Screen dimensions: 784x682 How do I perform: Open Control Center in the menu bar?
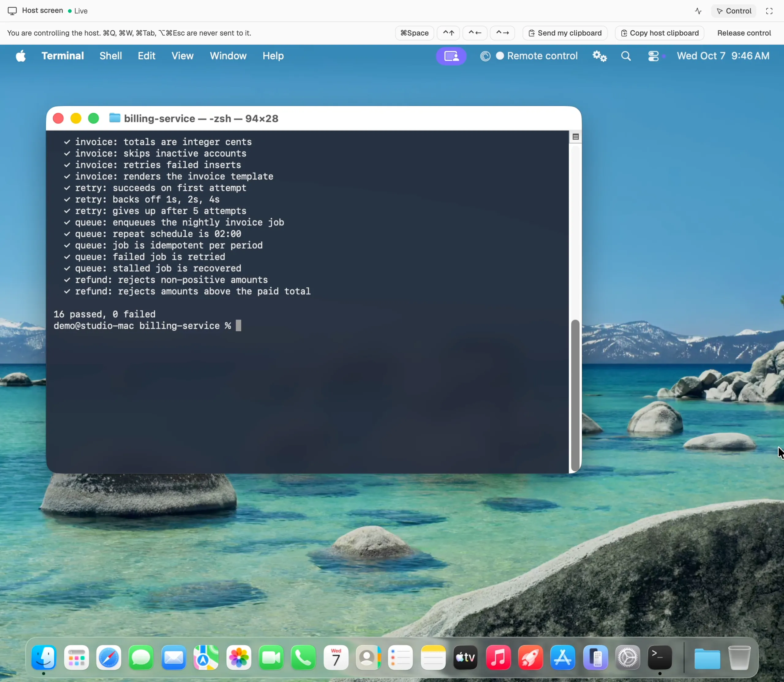tap(654, 56)
